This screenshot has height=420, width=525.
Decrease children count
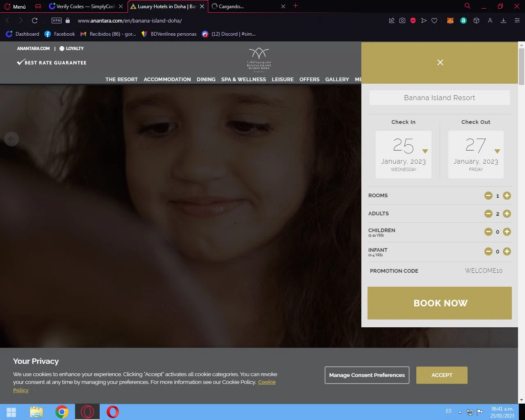pos(488,232)
